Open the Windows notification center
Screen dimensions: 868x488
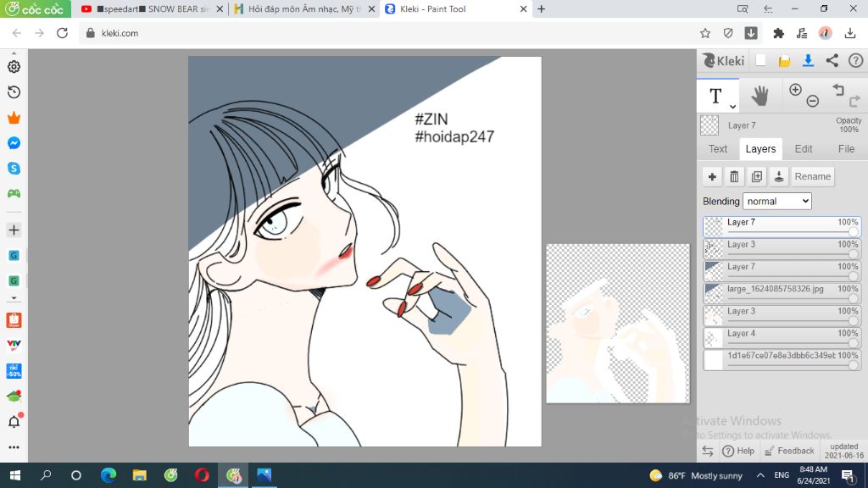[x=848, y=475]
